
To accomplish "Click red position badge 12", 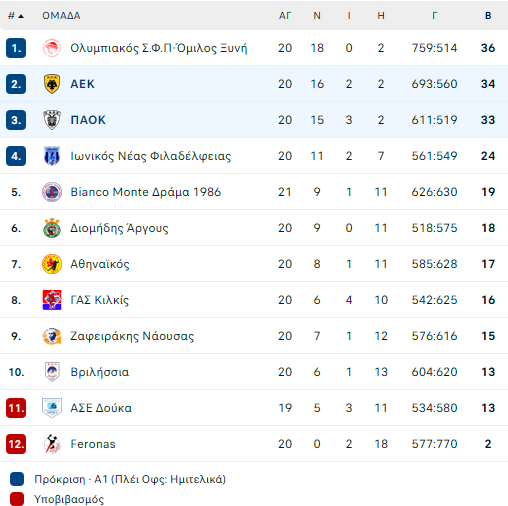I will pyautogui.click(x=16, y=444).
